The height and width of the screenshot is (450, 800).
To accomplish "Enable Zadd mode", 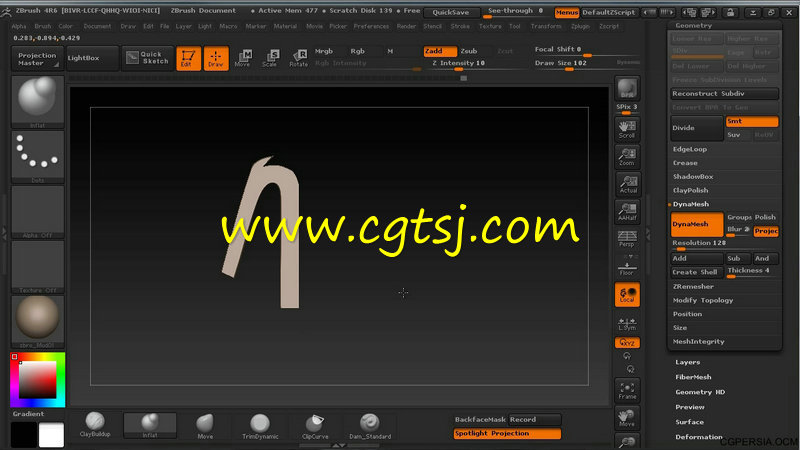I will tap(440, 51).
